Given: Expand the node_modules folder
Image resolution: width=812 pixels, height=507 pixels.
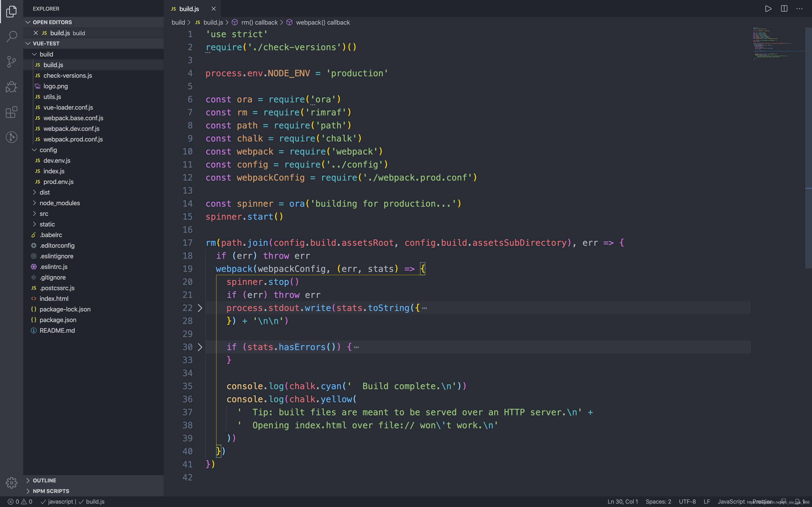Looking at the screenshot, I should [59, 203].
